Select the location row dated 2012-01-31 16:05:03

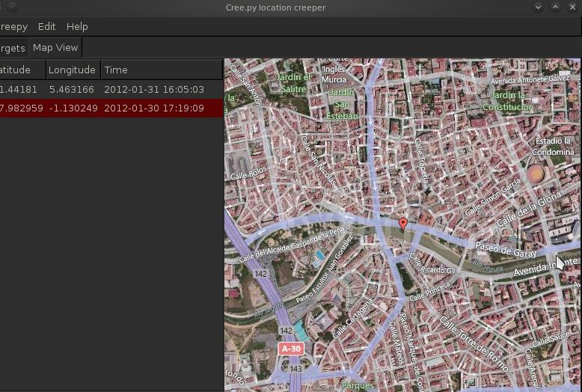(x=153, y=89)
